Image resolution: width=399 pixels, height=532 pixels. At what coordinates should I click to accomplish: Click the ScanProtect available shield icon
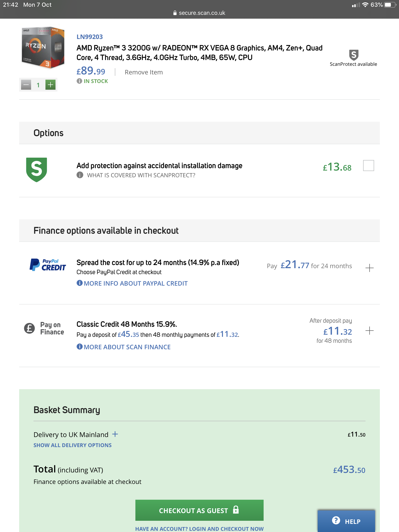pyautogui.click(x=353, y=55)
